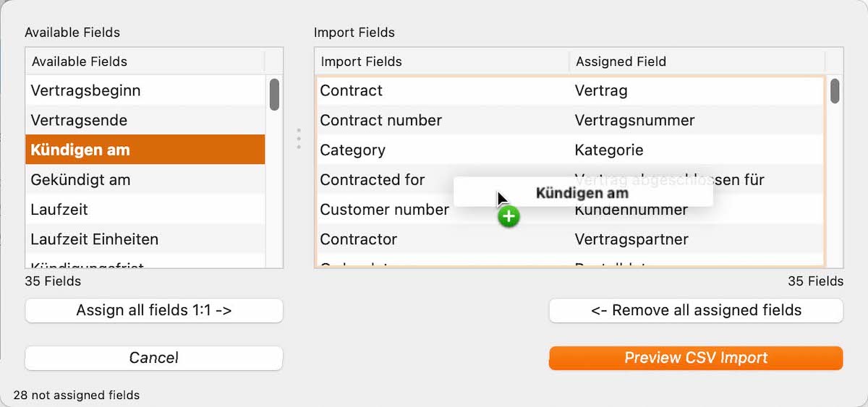This screenshot has height=407, width=868.
Task: Select Vertragsende in Available Fields list
Action: [x=145, y=120]
